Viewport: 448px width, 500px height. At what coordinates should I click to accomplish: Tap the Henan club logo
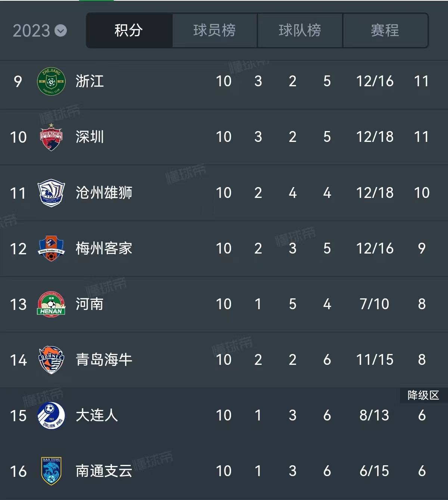pyautogui.click(x=51, y=304)
